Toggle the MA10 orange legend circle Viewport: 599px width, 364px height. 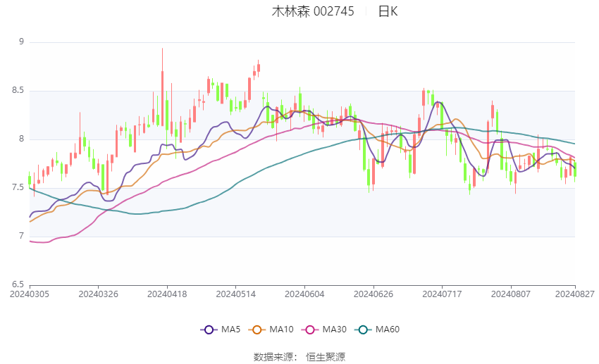[257, 330]
